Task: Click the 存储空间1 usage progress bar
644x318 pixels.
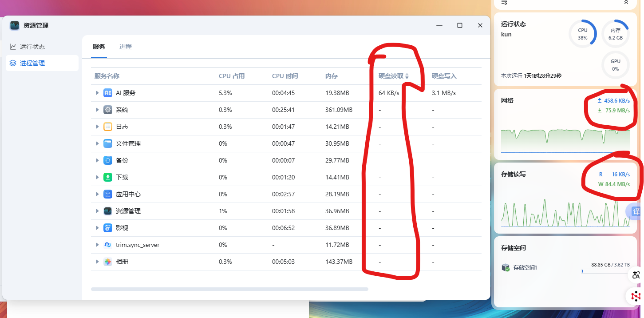Action: tap(605, 271)
